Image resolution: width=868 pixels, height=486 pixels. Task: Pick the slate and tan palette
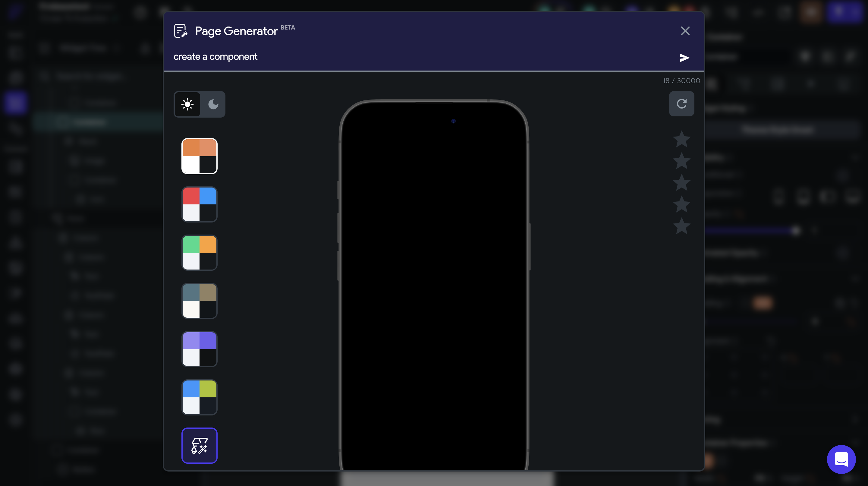(199, 301)
